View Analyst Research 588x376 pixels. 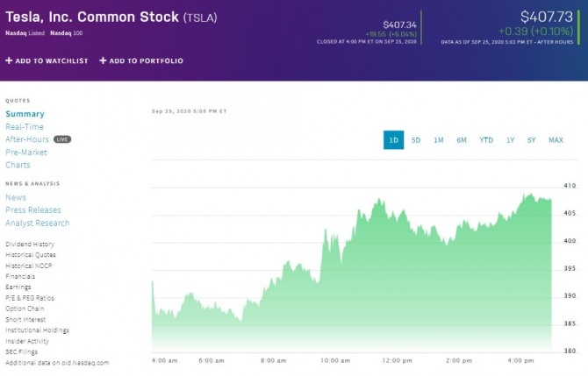(37, 223)
